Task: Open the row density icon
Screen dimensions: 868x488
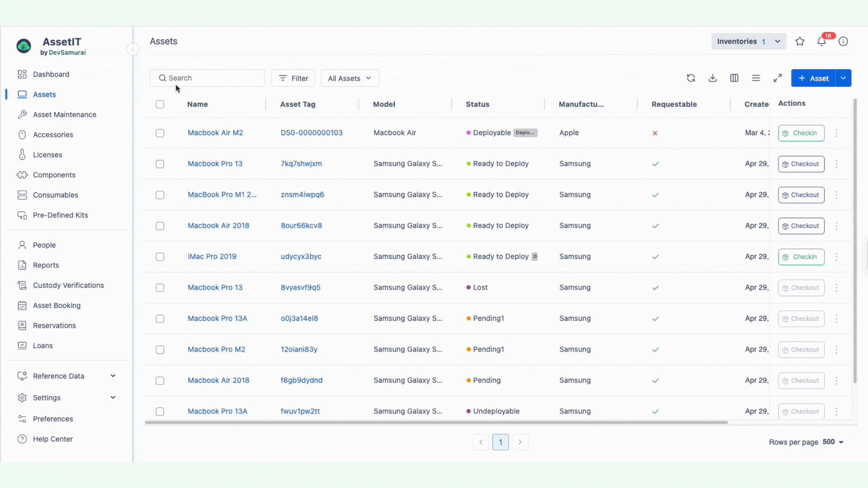Action: pos(756,78)
